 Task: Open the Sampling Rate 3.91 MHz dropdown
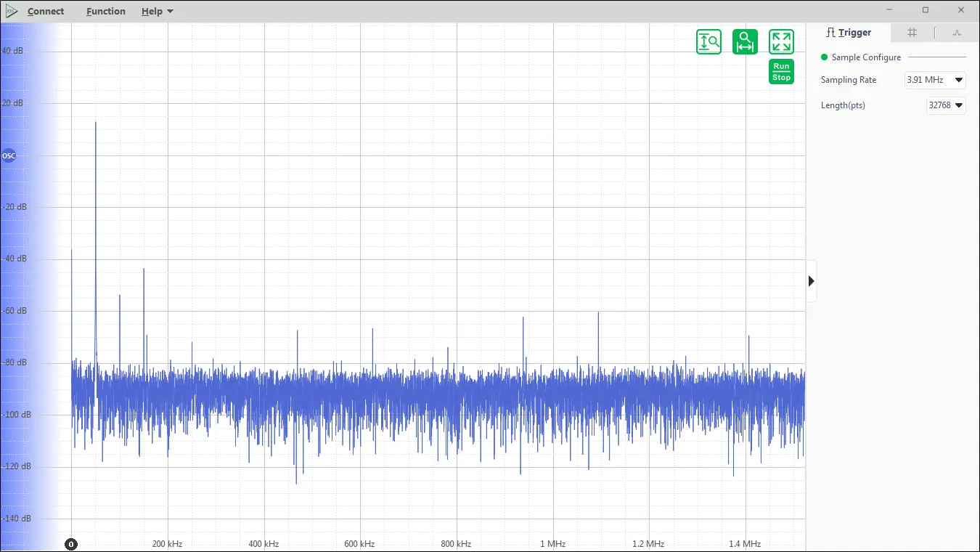pyautogui.click(x=935, y=80)
